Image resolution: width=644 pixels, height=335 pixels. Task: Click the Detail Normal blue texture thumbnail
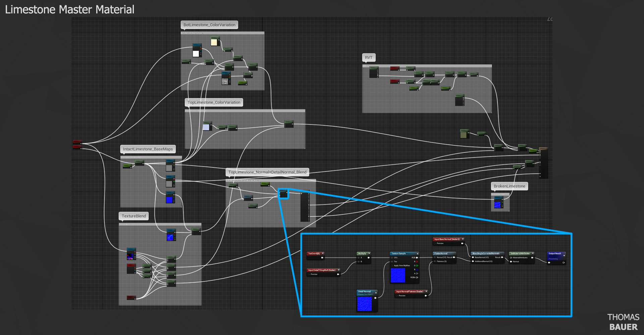click(x=364, y=304)
